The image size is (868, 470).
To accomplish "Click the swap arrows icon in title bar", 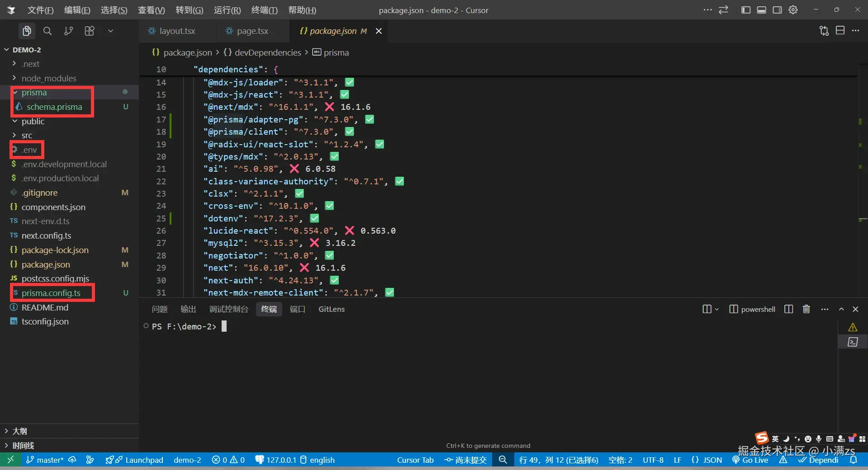I will 724,10.
